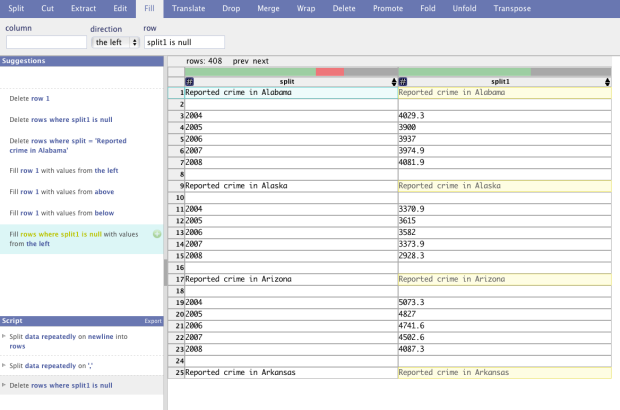Click the 2008 cell in row 23
This screenshot has height=410, width=620.
pos(291,349)
